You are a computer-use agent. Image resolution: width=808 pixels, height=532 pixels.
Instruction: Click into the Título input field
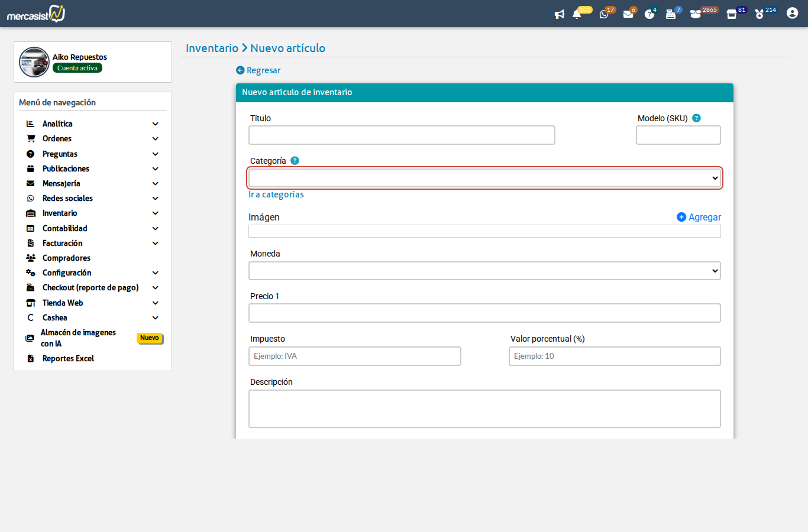[402, 135]
